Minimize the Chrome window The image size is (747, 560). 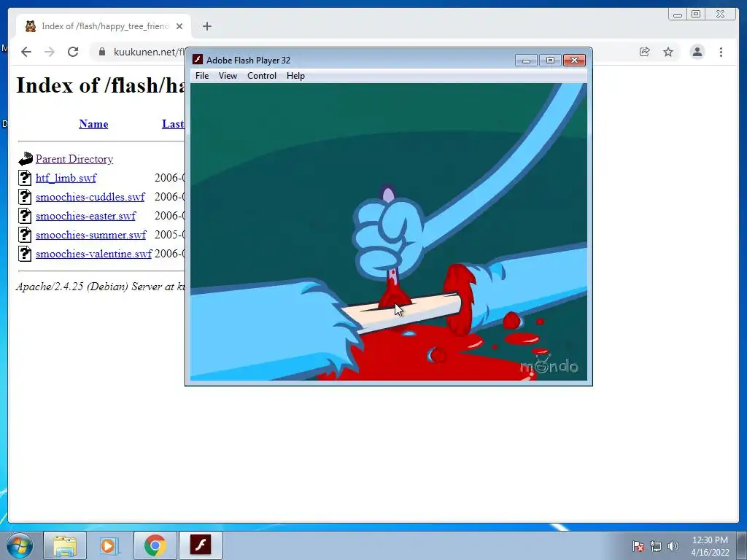pos(678,15)
